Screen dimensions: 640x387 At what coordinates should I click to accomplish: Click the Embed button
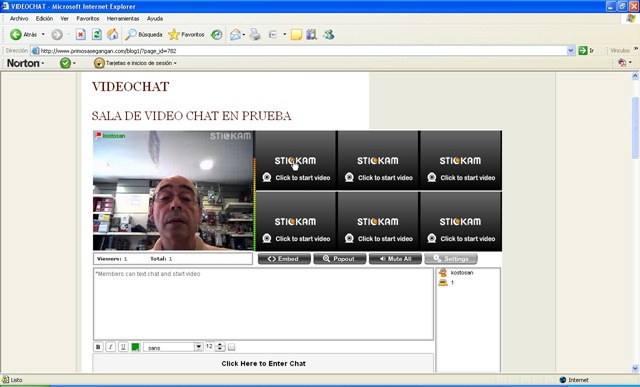[x=284, y=259]
